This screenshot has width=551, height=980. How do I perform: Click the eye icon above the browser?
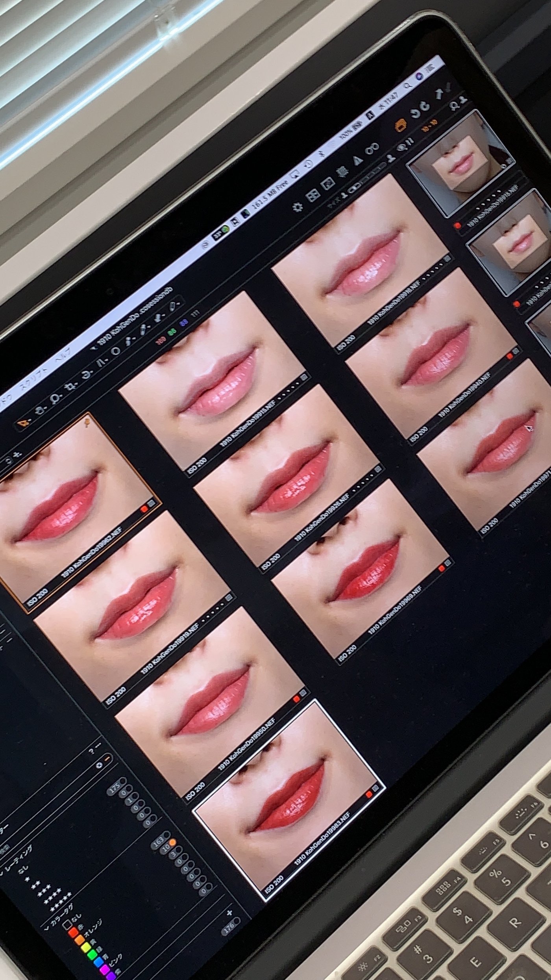coord(401,148)
